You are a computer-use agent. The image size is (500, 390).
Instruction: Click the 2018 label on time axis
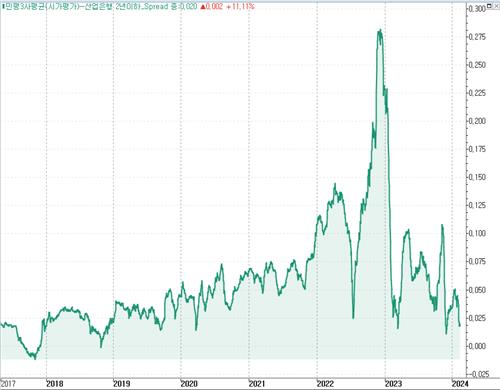click(x=55, y=384)
